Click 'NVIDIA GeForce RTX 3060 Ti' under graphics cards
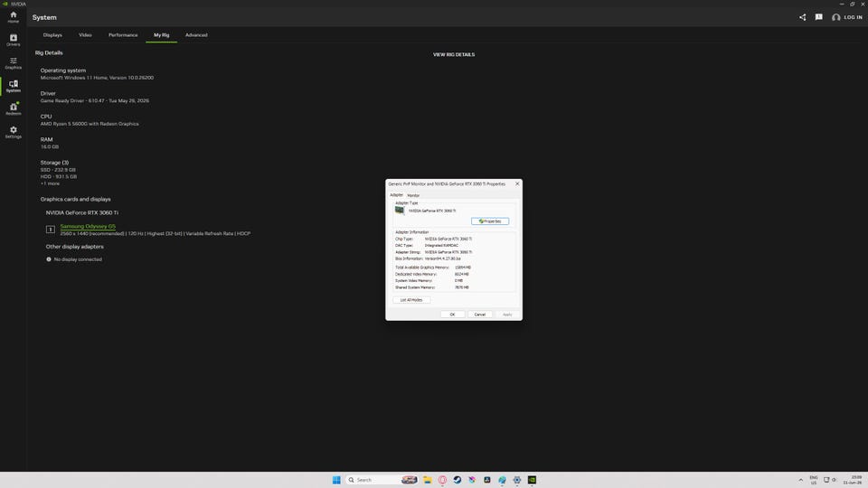This screenshot has width=868, height=488. point(82,212)
